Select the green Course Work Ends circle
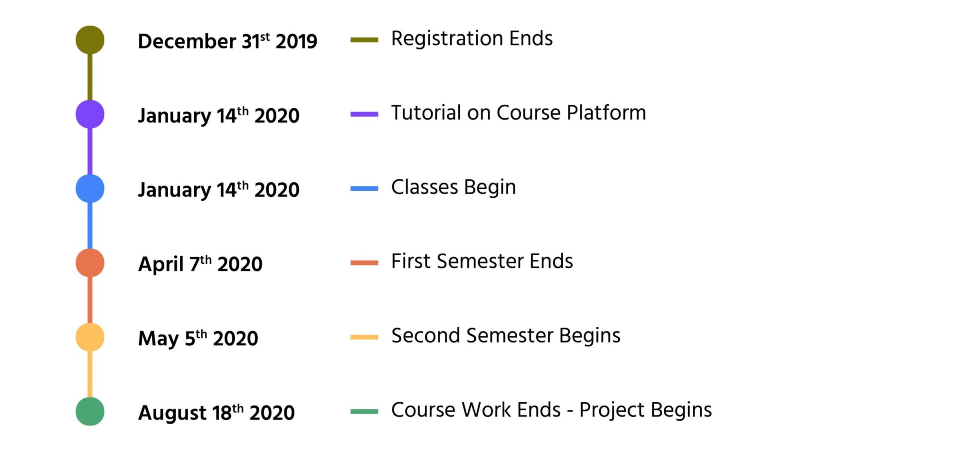980x453 pixels. [x=90, y=412]
